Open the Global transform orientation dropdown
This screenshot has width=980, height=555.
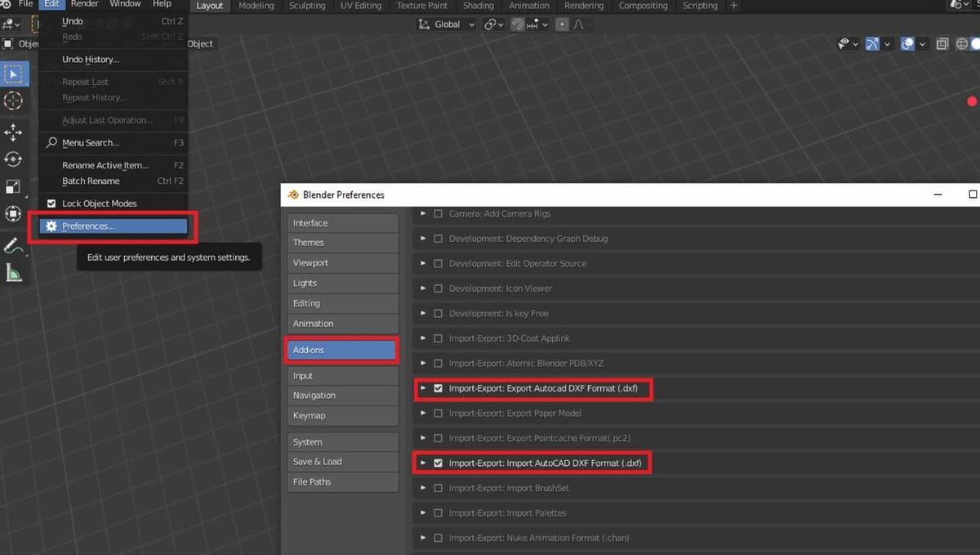(x=448, y=25)
